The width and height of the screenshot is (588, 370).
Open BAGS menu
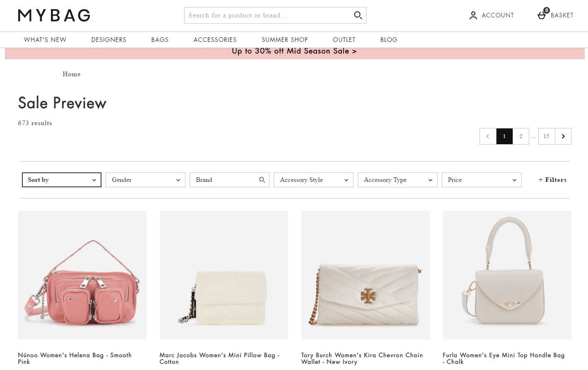pyautogui.click(x=160, y=40)
